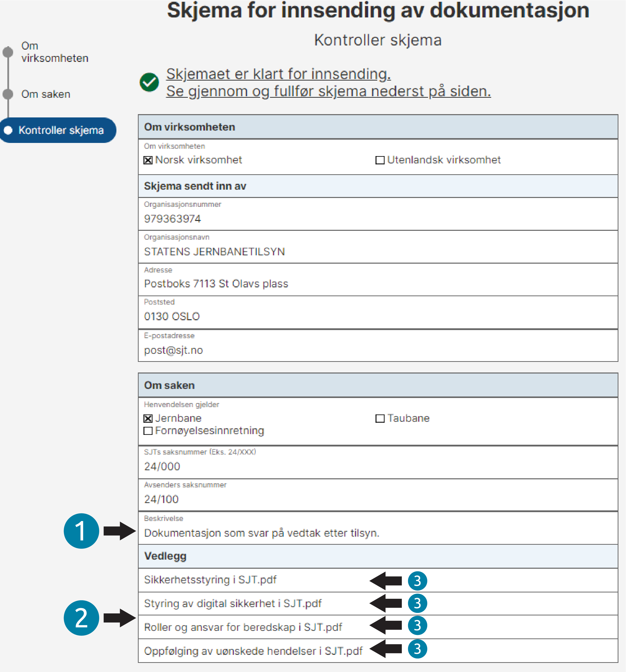Open attachment Roller og ansvar for beredskap
Screen dimensions: 626x672
243,627
